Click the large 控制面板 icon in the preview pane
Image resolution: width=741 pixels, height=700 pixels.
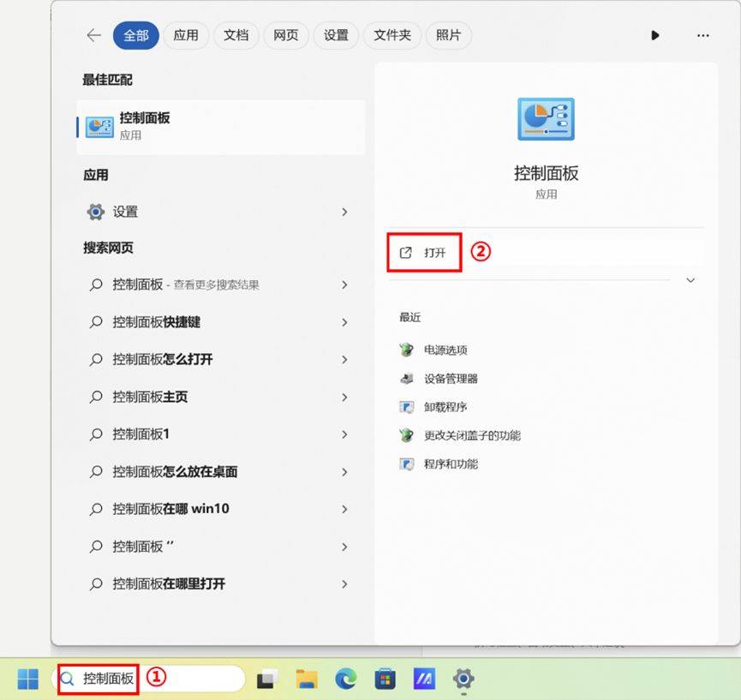[x=546, y=118]
